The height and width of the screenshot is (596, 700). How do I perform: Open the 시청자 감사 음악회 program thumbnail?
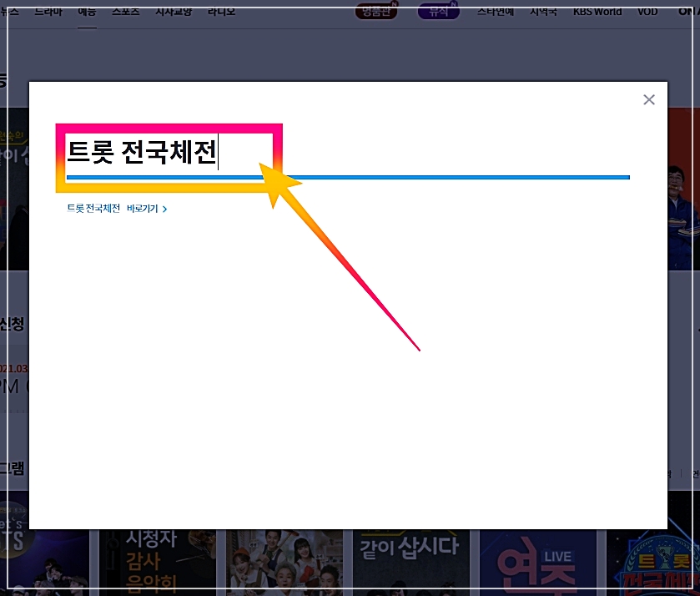(158, 562)
